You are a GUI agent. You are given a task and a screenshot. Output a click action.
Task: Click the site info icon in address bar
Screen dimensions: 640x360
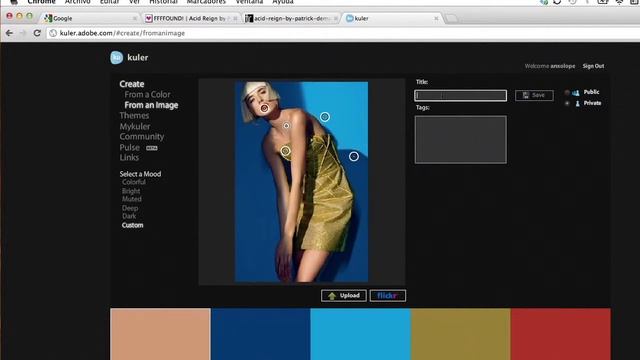tap(53, 33)
